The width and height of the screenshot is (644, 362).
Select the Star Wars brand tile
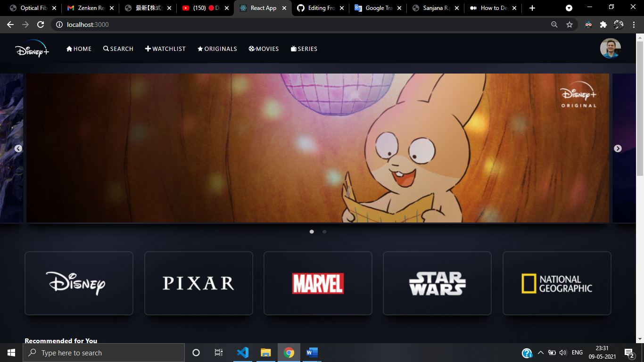pyautogui.click(x=437, y=283)
